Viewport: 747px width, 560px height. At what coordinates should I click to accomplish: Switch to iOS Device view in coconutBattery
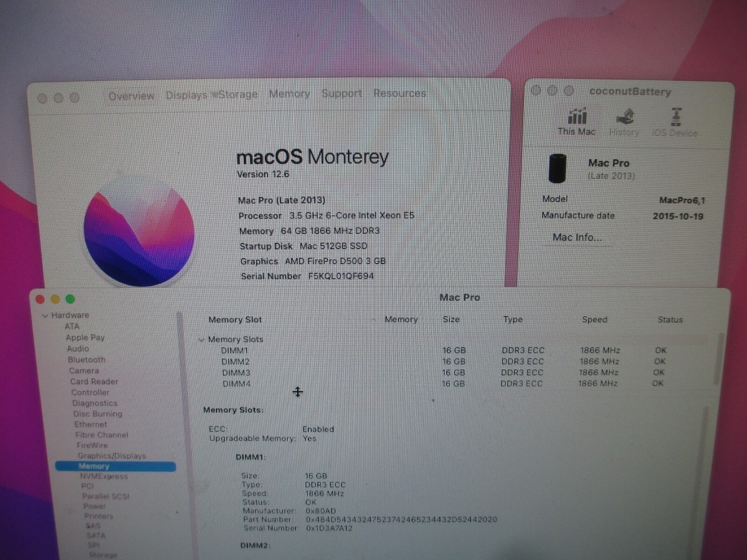675,123
